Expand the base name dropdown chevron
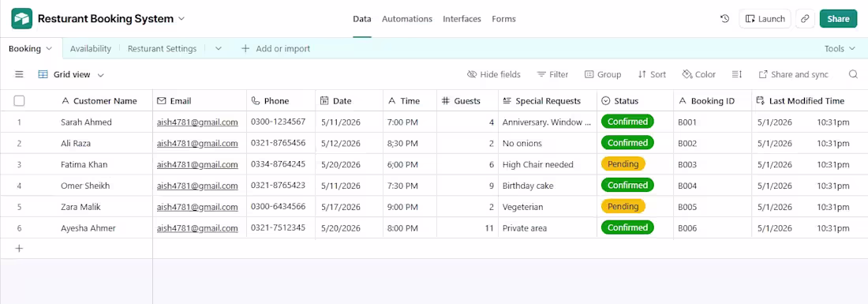 (x=181, y=19)
